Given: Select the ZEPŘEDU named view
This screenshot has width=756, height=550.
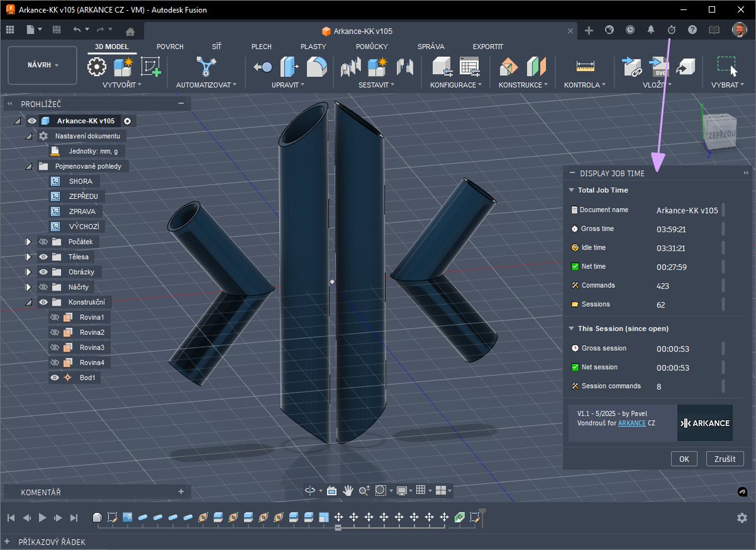Looking at the screenshot, I should pos(83,196).
